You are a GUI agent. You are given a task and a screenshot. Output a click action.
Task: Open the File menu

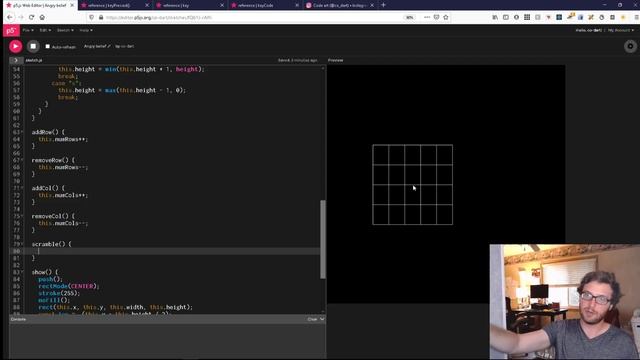tap(28, 30)
